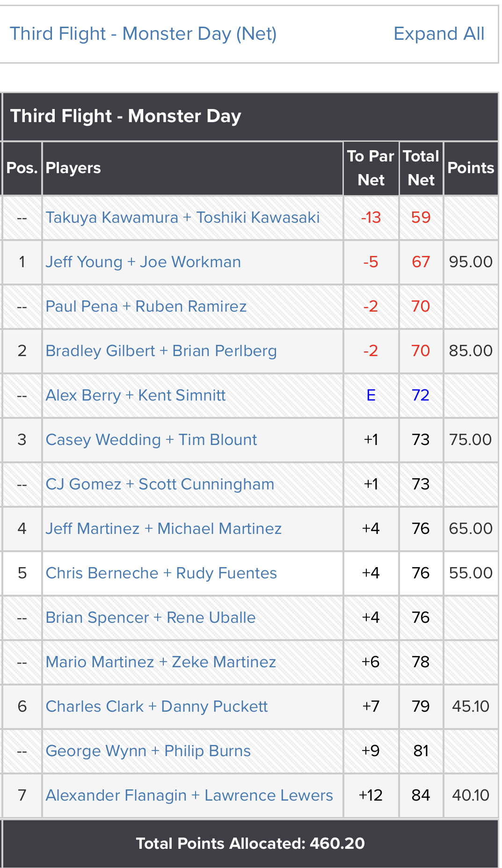Image resolution: width=502 pixels, height=868 pixels.
Task: Open Paul Pena + Ruben Ramirez scorecard
Action: pos(146,306)
